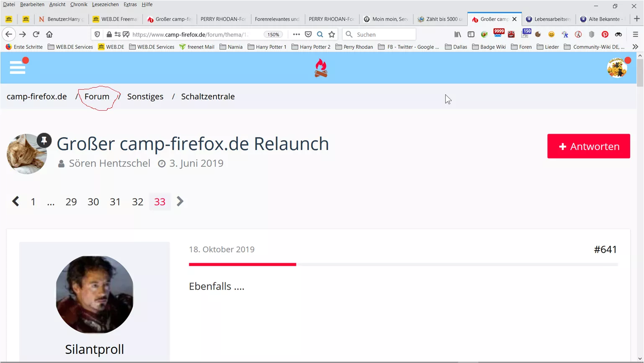
Task: Switch to the Alte Bekannte tab
Action: pos(602,19)
